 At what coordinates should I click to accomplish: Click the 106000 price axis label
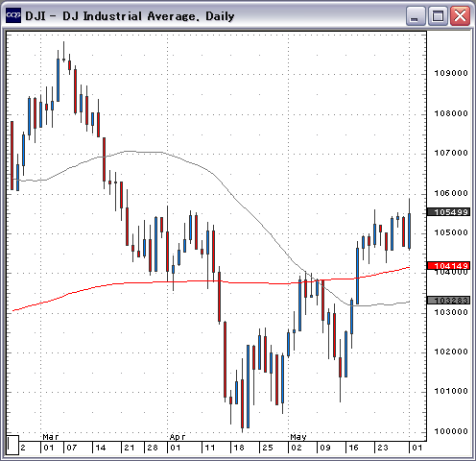451,193
